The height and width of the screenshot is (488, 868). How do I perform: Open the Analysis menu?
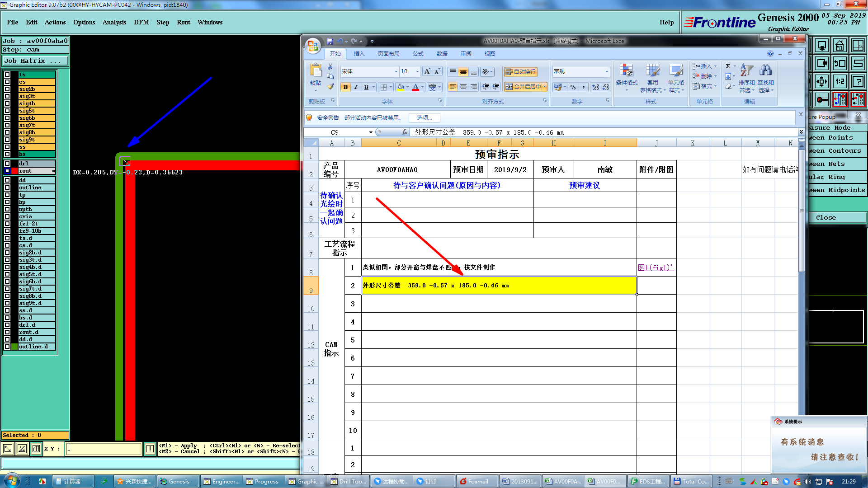point(114,22)
